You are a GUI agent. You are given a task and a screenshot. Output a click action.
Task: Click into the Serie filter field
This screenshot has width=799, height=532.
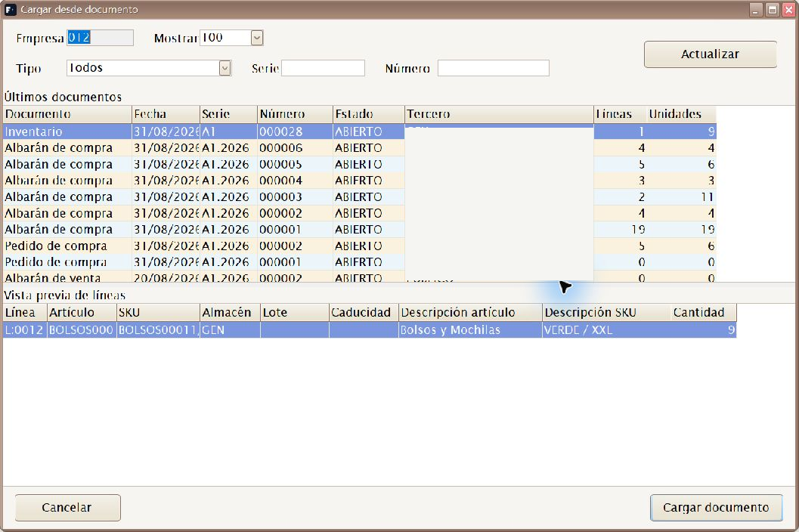pyautogui.click(x=323, y=68)
